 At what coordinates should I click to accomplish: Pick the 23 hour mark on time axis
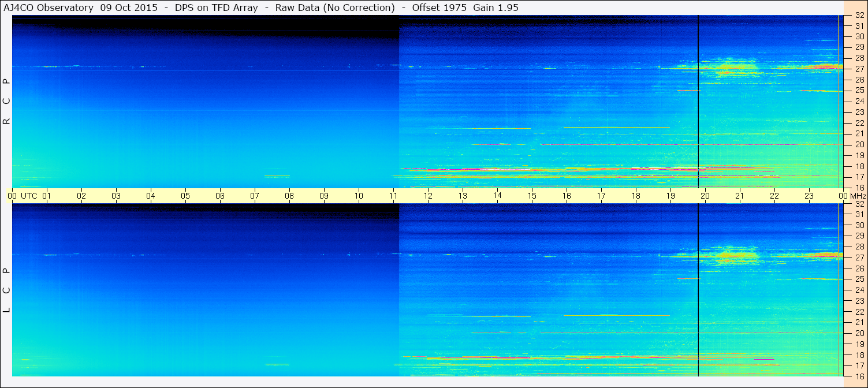point(809,196)
